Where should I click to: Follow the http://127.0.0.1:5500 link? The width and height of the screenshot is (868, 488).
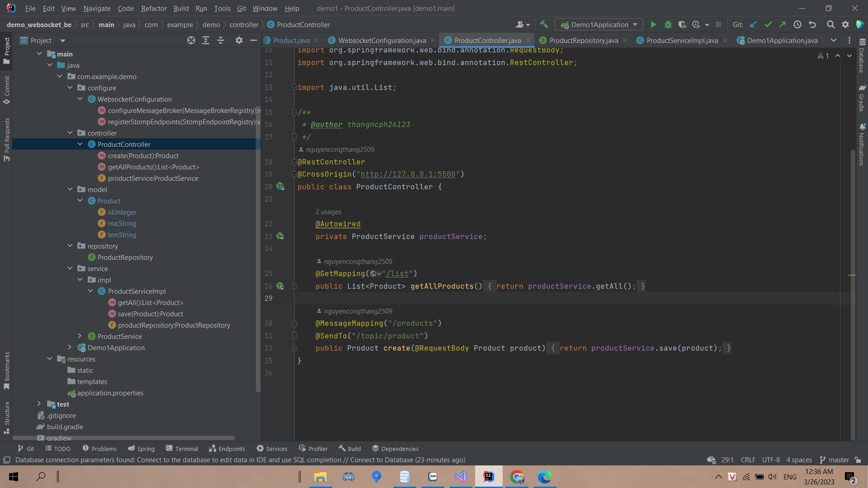click(408, 174)
